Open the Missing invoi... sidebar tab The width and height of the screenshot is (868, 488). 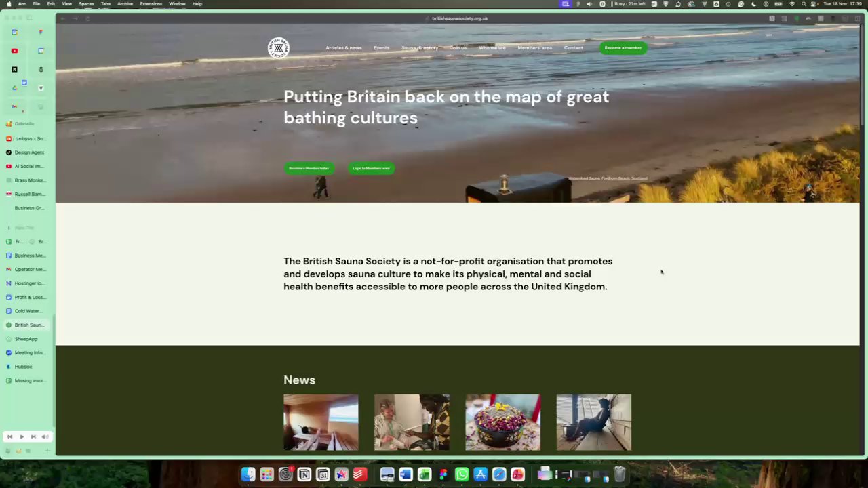click(x=27, y=380)
